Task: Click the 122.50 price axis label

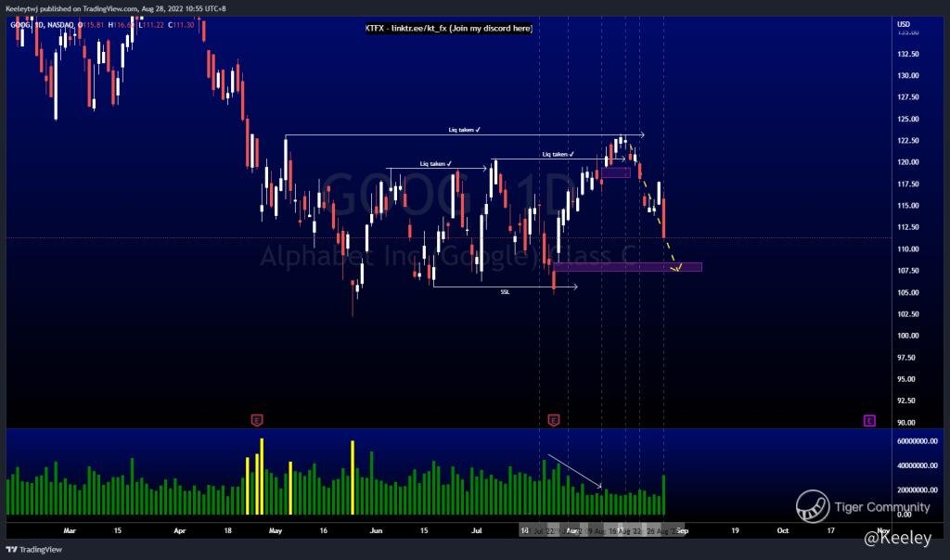Action: pos(907,140)
